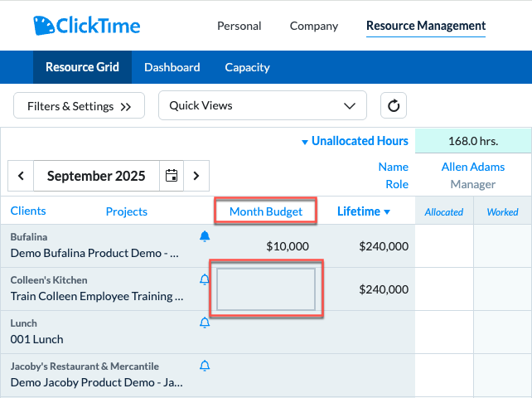Go to next month arrow
532x398 pixels.
click(196, 176)
